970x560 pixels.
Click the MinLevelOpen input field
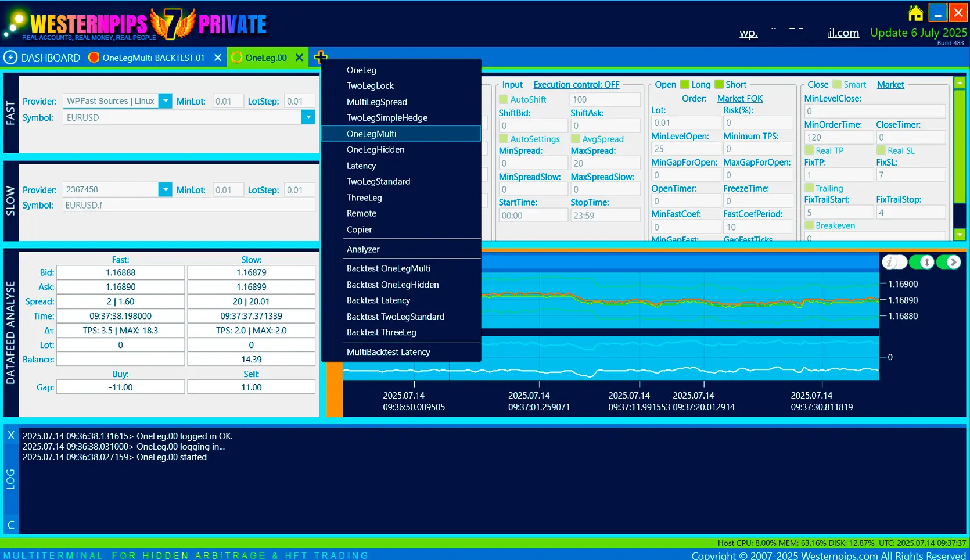tap(686, 149)
